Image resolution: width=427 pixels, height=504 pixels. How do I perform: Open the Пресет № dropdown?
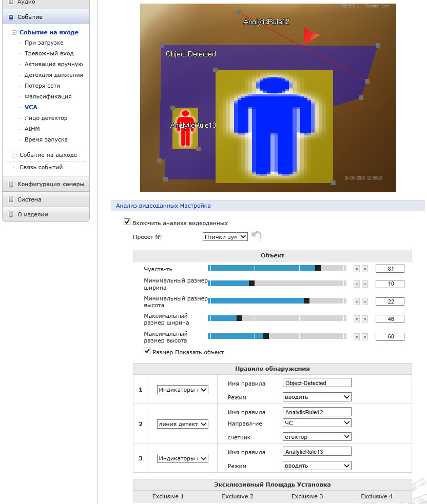click(225, 237)
